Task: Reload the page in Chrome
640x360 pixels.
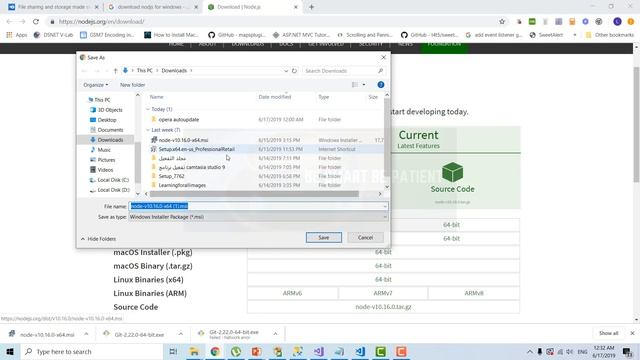Action: point(36,22)
